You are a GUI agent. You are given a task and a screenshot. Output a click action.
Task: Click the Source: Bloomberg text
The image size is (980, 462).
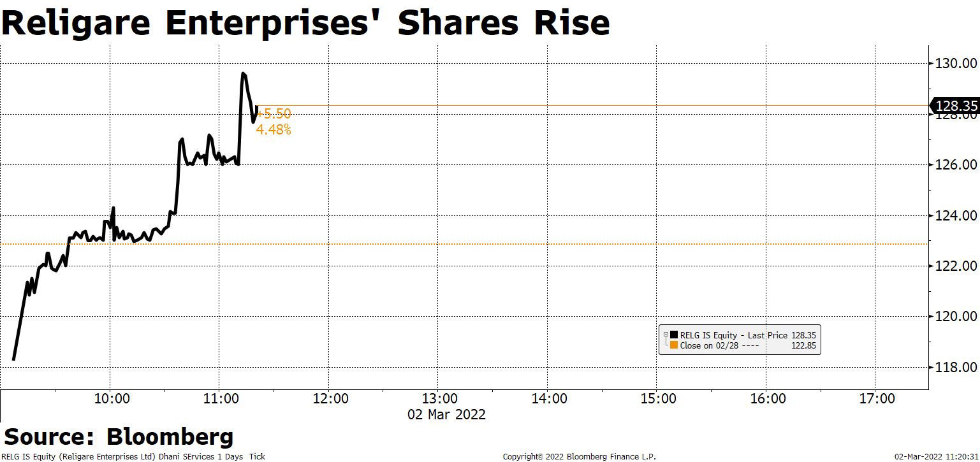(119, 437)
